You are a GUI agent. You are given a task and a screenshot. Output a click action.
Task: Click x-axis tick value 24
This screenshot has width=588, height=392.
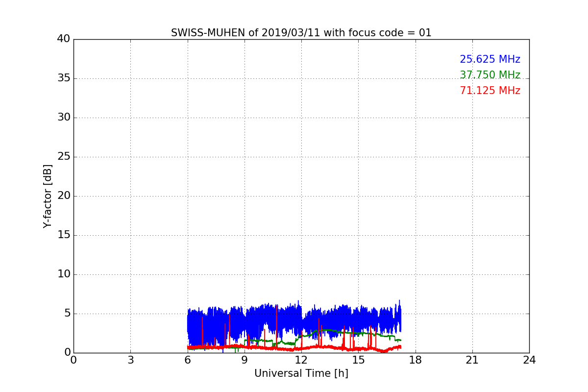click(x=529, y=360)
